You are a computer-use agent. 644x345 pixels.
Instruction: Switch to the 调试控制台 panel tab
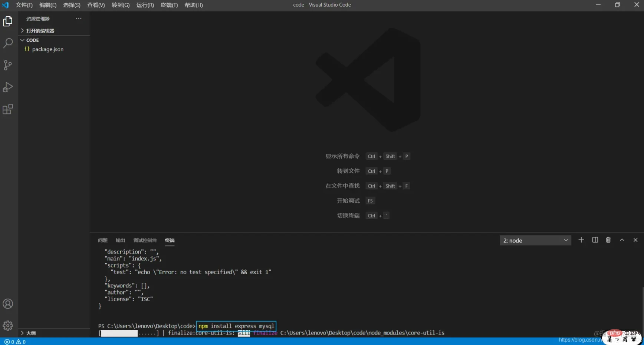(x=145, y=240)
